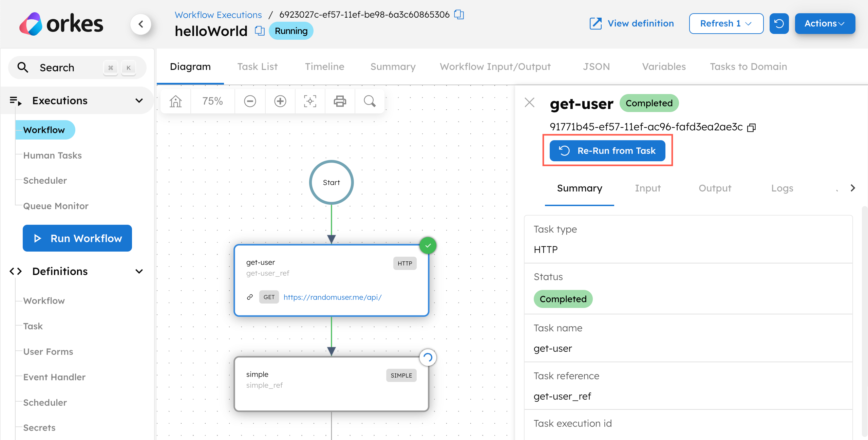Image resolution: width=868 pixels, height=440 pixels.
Task: Open the Actions dropdown menu
Action: point(825,23)
